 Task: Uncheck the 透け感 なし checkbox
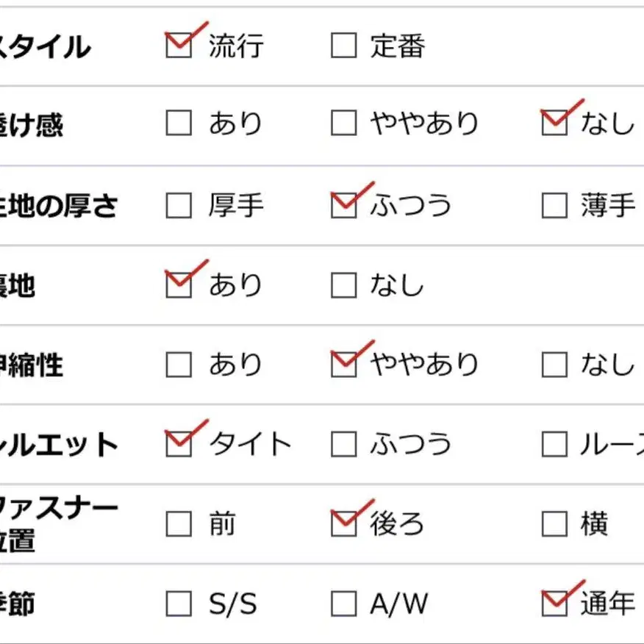click(554, 124)
